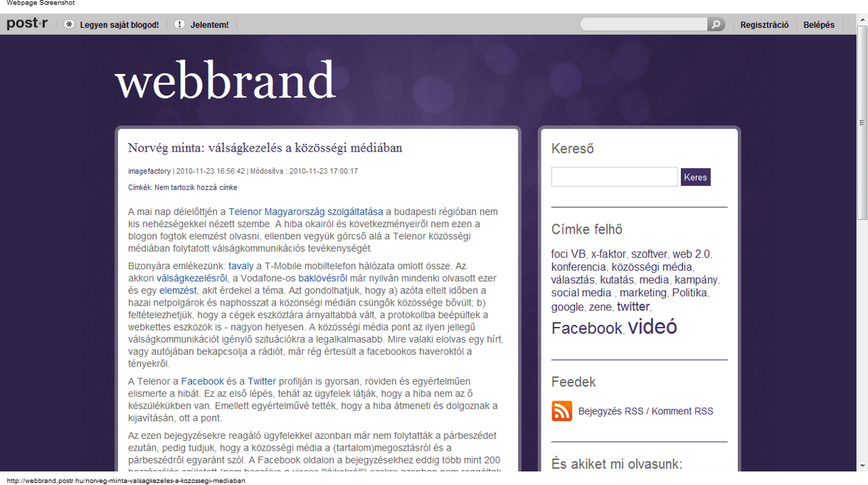Image resolution: width=868 pixels, height=485 pixels.
Task: Select the google tag
Action: pyautogui.click(x=567, y=307)
